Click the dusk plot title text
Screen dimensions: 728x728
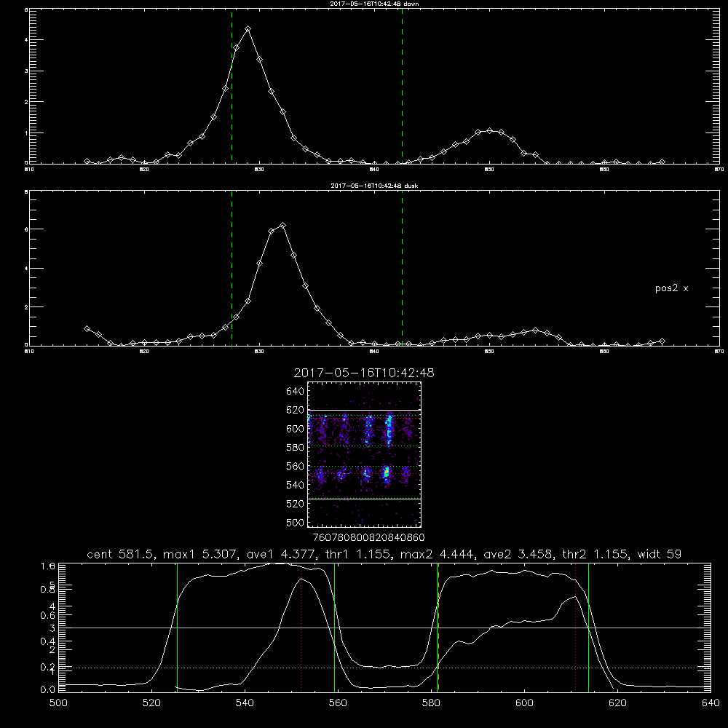(374, 186)
